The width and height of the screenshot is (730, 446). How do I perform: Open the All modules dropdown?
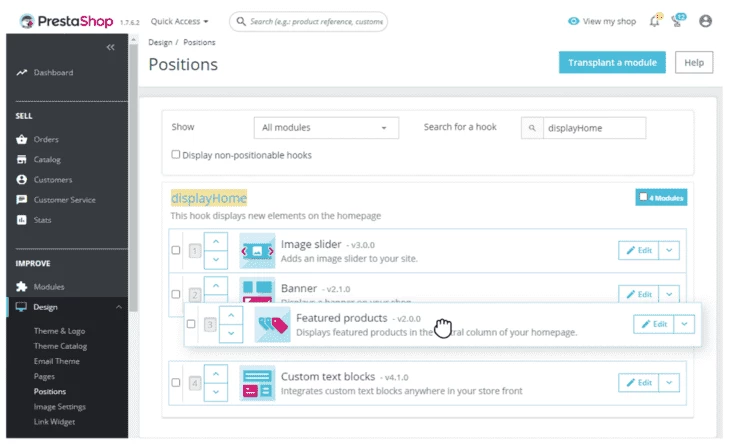pyautogui.click(x=326, y=128)
